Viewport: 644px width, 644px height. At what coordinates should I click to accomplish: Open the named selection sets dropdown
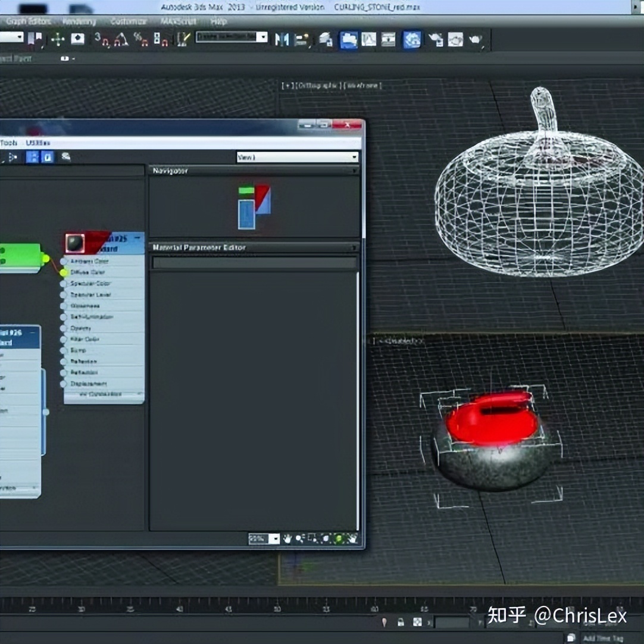tap(232, 37)
